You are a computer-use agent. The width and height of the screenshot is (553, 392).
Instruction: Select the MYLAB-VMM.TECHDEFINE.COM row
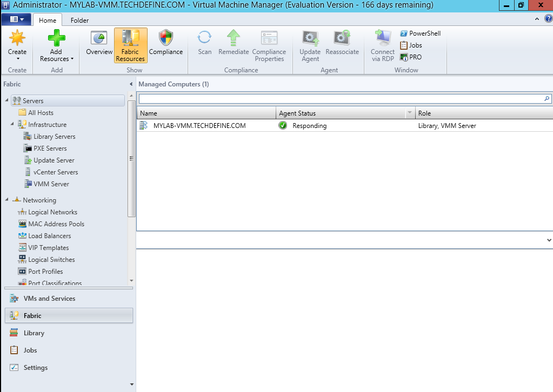345,126
